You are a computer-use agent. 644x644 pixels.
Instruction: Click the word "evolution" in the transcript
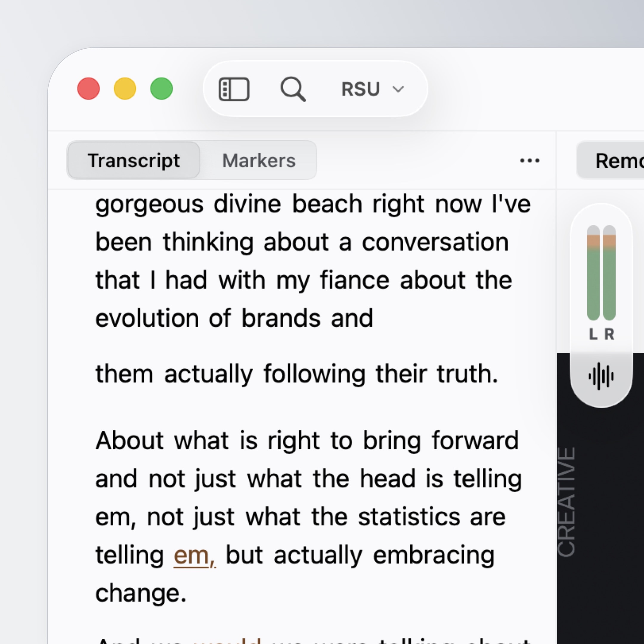pos(146,318)
